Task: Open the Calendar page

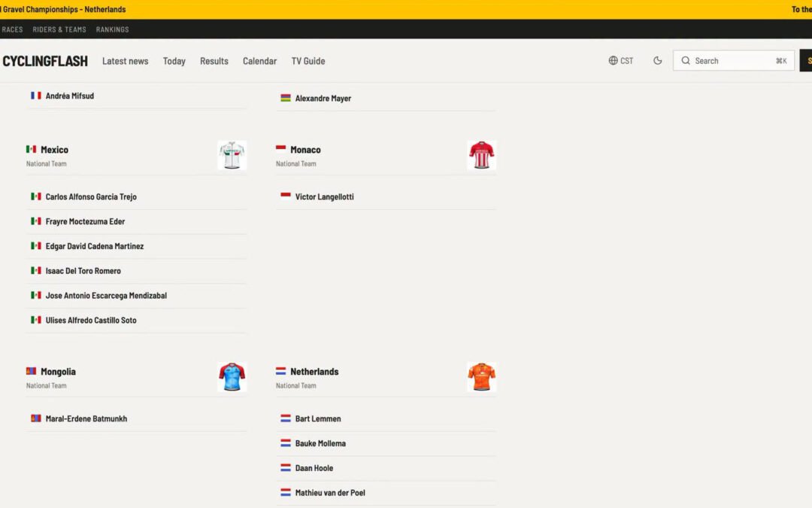Action: tap(259, 61)
